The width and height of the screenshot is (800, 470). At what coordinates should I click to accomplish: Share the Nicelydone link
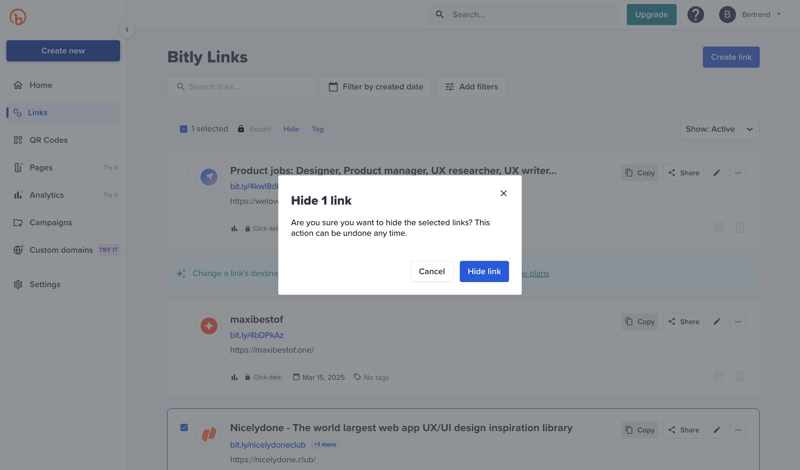(x=684, y=430)
